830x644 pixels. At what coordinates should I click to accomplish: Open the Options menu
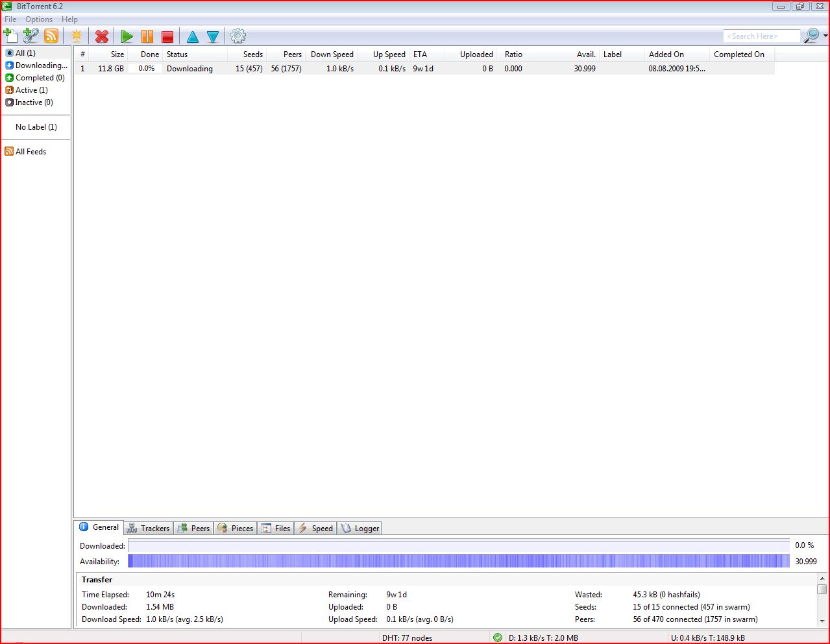coord(39,19)
